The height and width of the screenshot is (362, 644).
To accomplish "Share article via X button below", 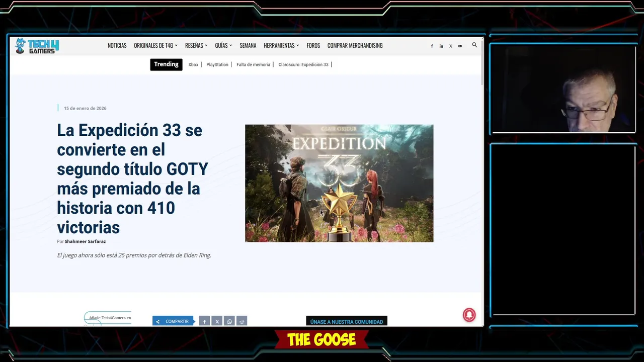I will click(x=217, y=321).
